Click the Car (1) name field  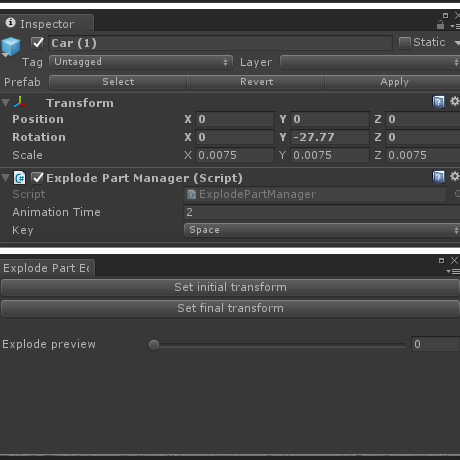pyautogui.click(x=221, y=43)
